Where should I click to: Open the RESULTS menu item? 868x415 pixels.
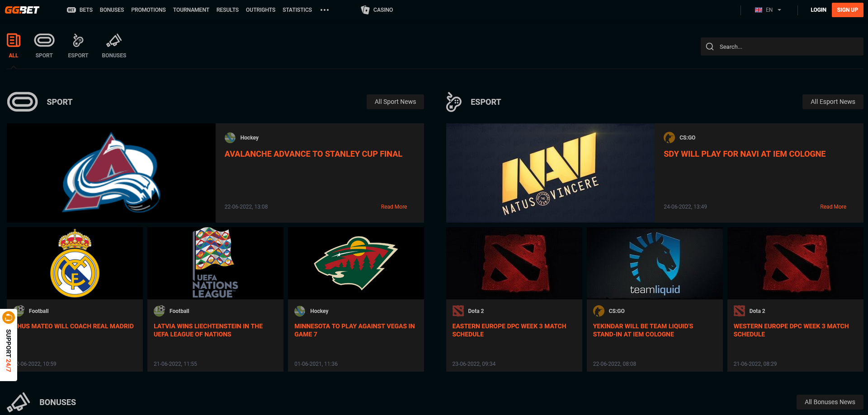point(227,10)
